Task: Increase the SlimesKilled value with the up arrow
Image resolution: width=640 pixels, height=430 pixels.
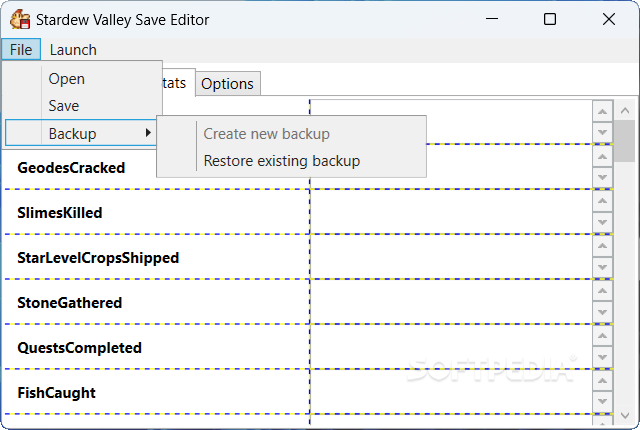Action: 602,201
